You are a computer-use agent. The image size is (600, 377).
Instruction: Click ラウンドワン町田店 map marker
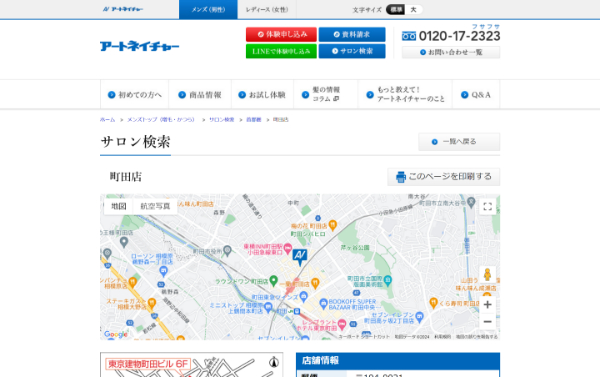tap(273, 281)
